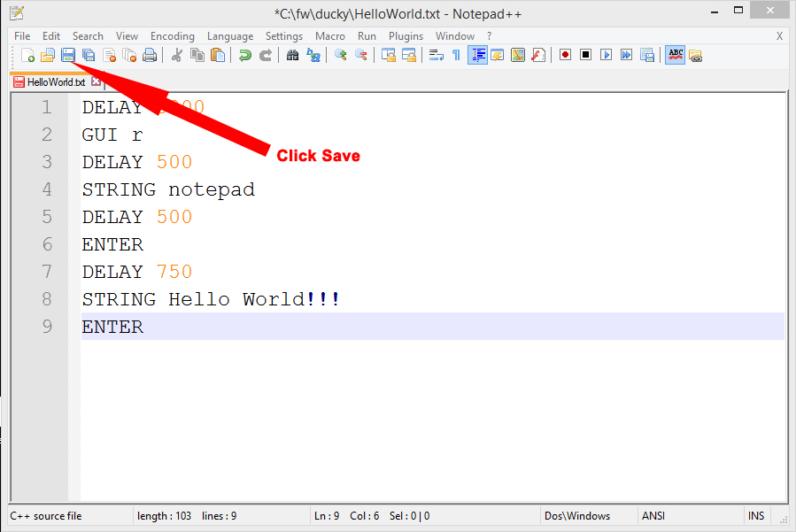Image resolution: width=796 pixels, height=532 pixels.
Task: Open the Edit menu
Action: point(51,36)
